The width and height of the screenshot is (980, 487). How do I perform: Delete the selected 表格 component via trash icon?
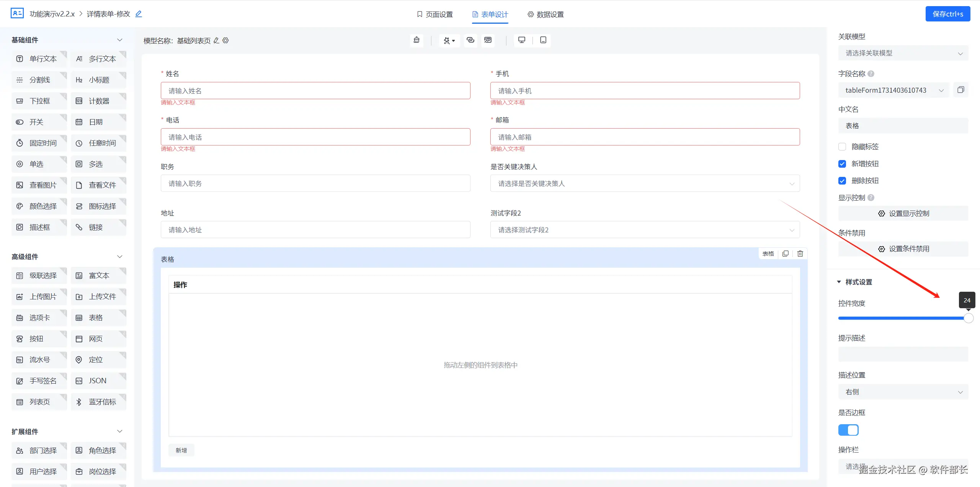click(800, 253)
